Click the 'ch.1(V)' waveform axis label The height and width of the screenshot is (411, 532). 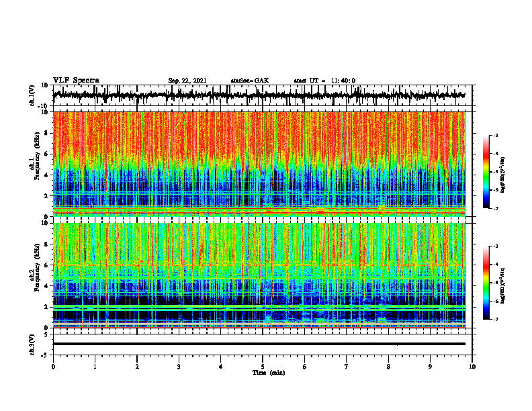32,95
